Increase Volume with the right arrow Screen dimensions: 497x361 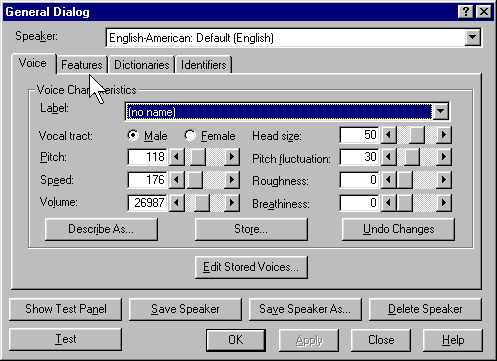[232, 203]
